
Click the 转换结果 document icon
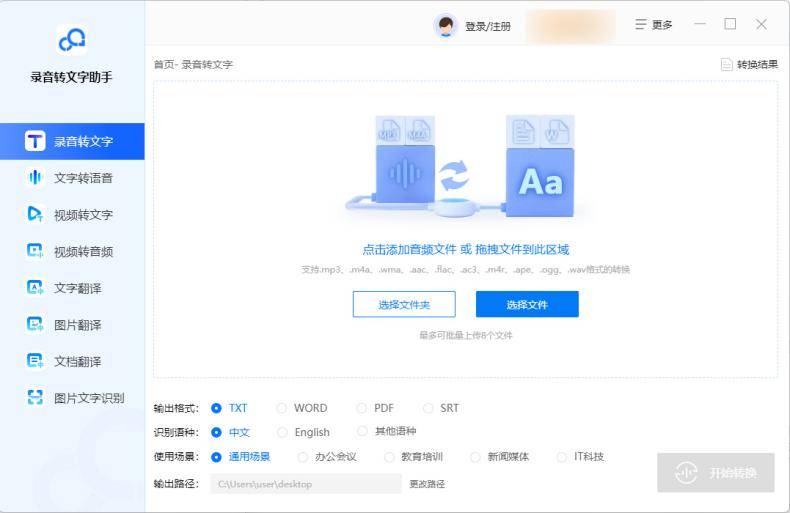click(x=727, y=65)
